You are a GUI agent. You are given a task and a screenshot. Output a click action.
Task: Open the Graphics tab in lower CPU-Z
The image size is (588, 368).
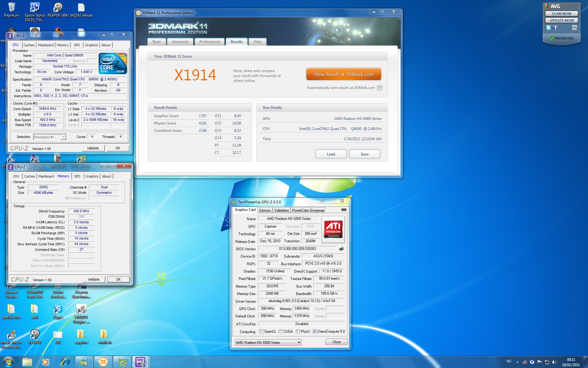(x=92, y=176)
